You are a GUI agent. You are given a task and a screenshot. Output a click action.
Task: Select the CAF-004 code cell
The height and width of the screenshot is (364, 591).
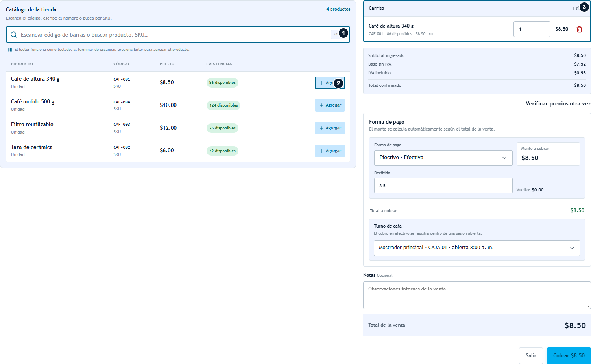tap(122, 102)
